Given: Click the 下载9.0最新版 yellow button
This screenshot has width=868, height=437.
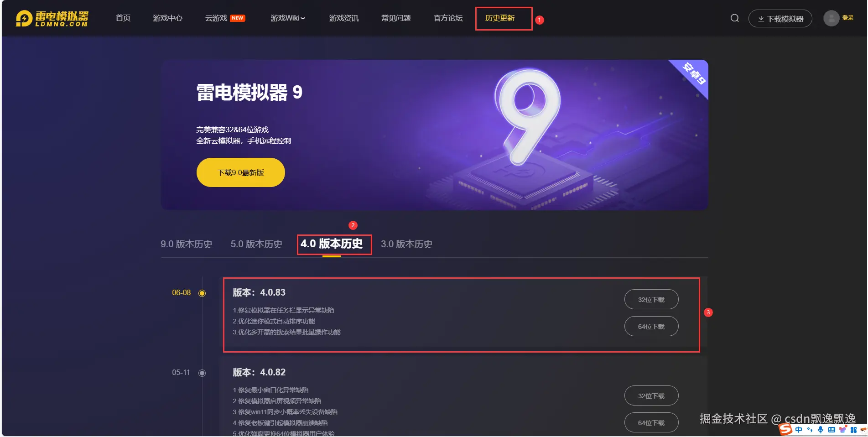Looking at the screenshot, I should (241, 172).
